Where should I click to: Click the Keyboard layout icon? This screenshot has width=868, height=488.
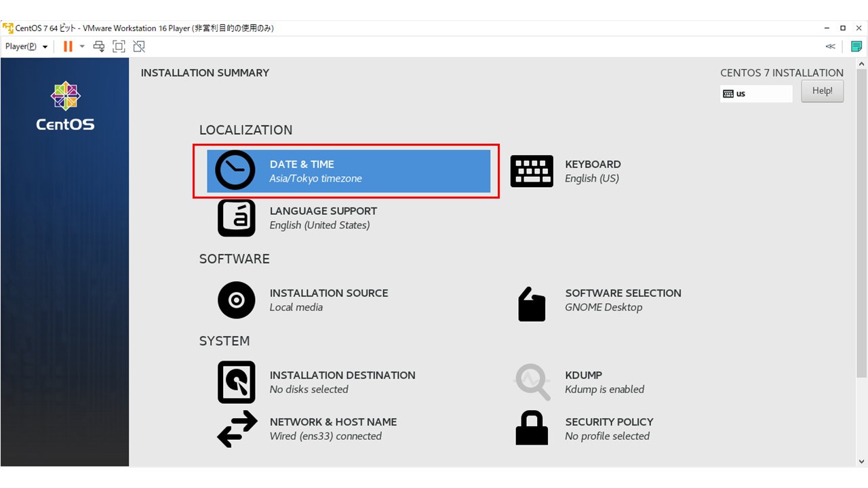click(532, 171)
